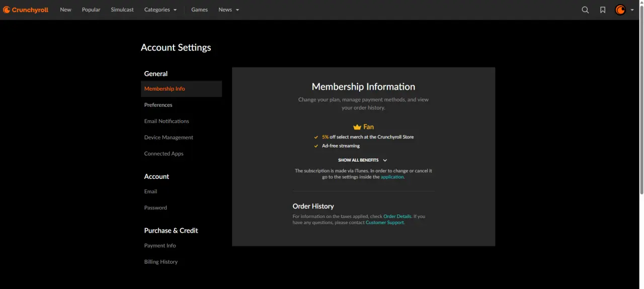Viewport: 644px width, 289px height.
Task: Contact Customer Support link
Action: click(x=385, y=223)
